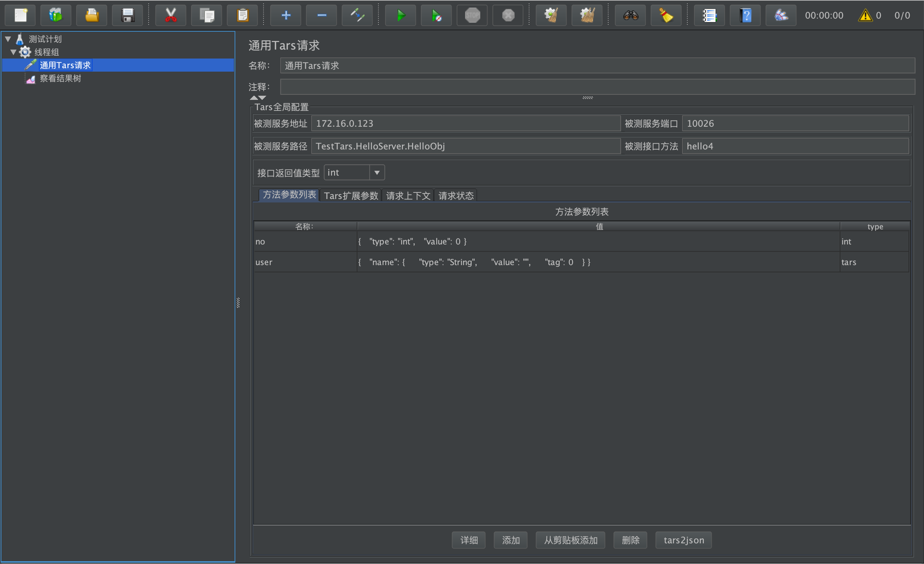Open the 请求上下文 tab
Viewport: 924px width, 564px height.
point(408,196)
